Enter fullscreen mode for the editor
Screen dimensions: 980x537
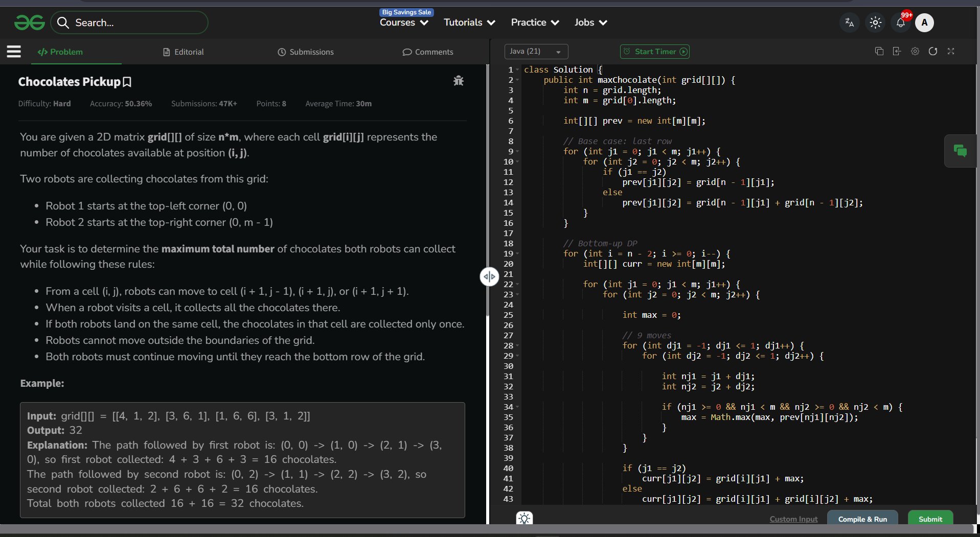pos(951,51)
